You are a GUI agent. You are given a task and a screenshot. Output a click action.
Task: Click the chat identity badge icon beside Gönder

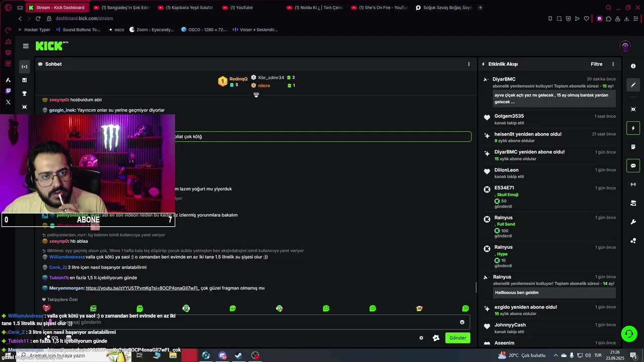(436, 338)
